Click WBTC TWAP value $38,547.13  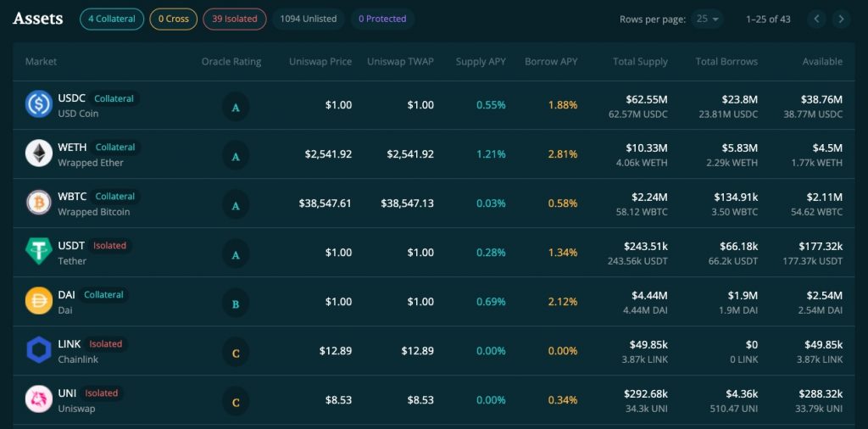coord(408,203)
